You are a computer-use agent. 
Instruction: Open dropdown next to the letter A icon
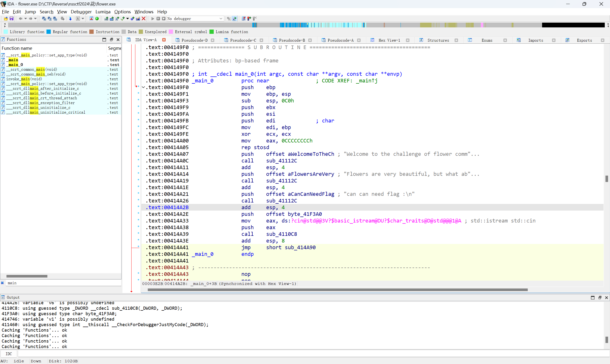[83, 19]
